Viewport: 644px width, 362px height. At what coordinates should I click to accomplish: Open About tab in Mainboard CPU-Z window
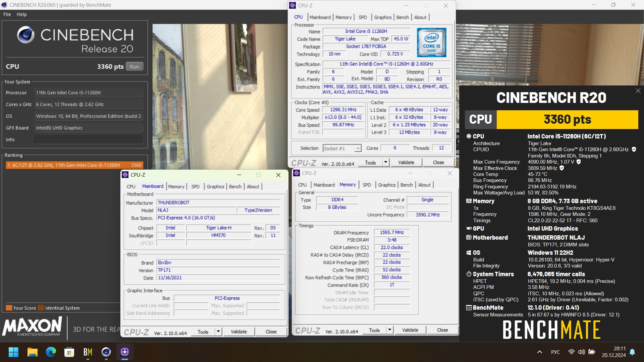pyautogui.click(x=253, y=187)
